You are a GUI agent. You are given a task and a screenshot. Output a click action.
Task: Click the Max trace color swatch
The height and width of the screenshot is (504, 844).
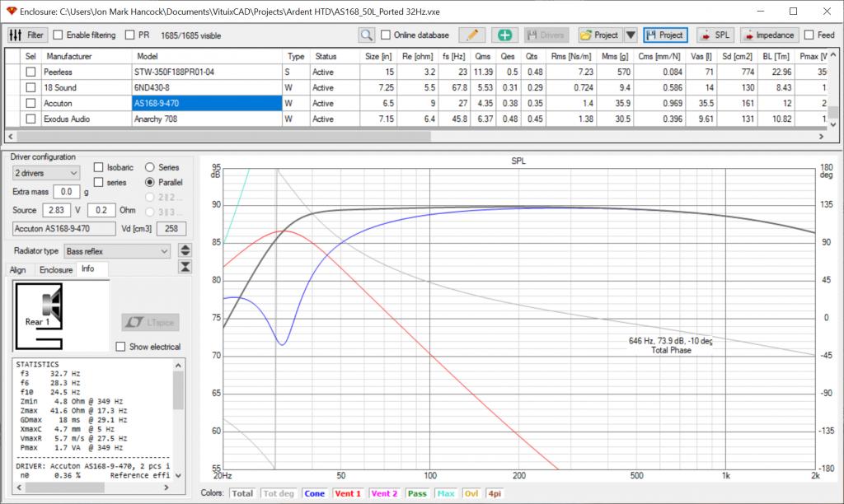[446, 493]
